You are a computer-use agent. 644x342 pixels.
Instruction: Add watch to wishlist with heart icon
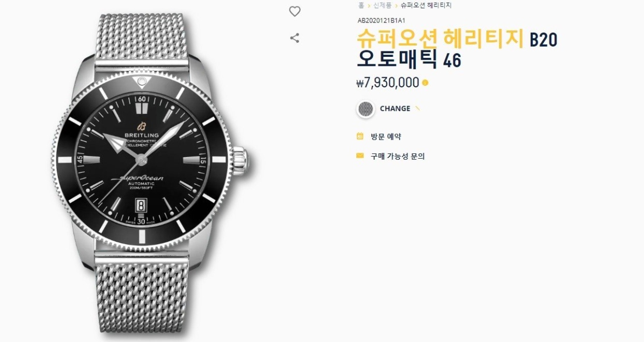295,11
